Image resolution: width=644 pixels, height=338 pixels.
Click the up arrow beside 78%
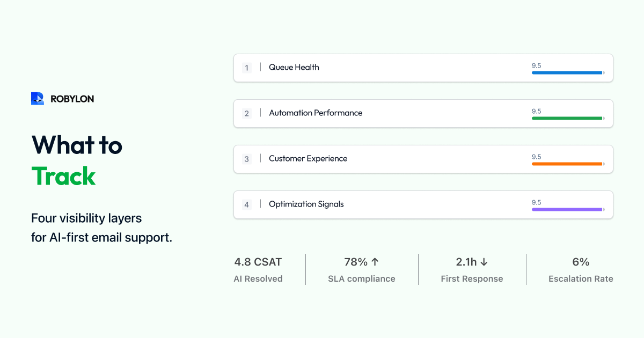coord(375,262)
